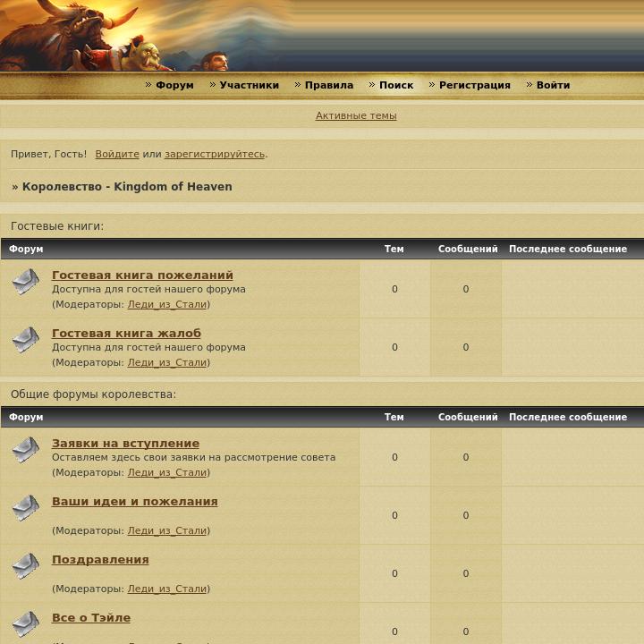Click the description under Заявки на вступление
The width and height of the screenshot is (644, 644).
(x=193, y=458)
